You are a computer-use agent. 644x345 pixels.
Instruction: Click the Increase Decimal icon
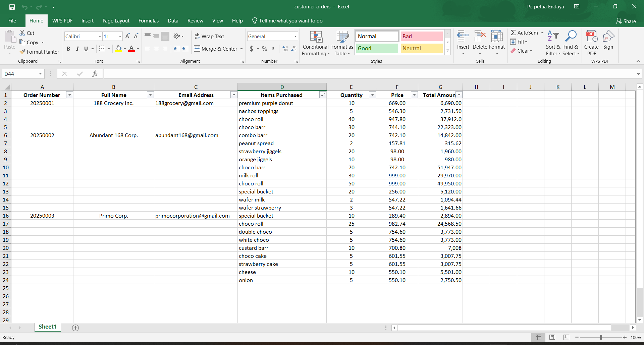[285, 49]
